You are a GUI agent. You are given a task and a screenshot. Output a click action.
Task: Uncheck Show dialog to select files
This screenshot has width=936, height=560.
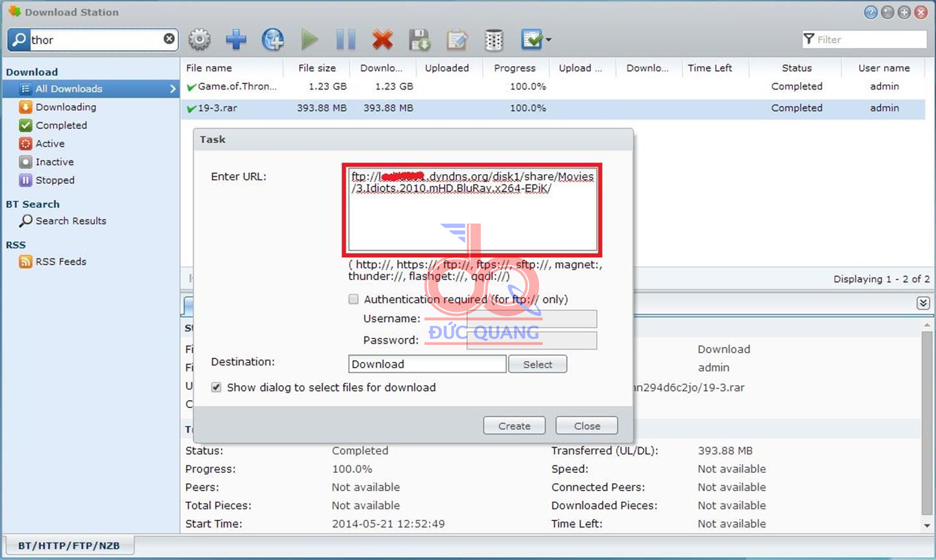pos(216,387)
